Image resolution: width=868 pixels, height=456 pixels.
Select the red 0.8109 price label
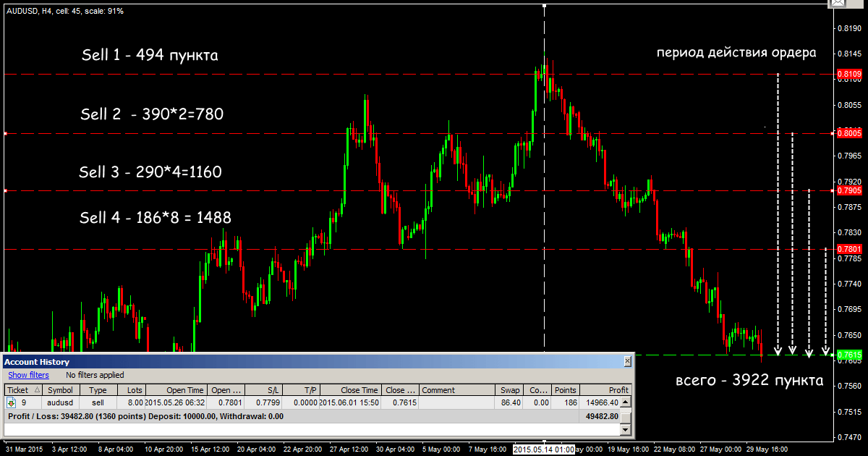tap(848, 75)
